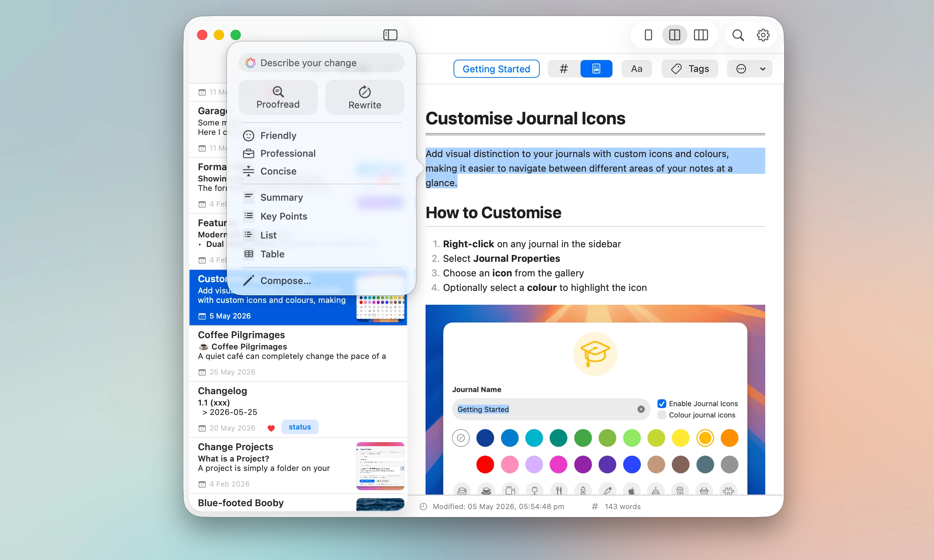Open the Tags button

(x=690, y=69)
